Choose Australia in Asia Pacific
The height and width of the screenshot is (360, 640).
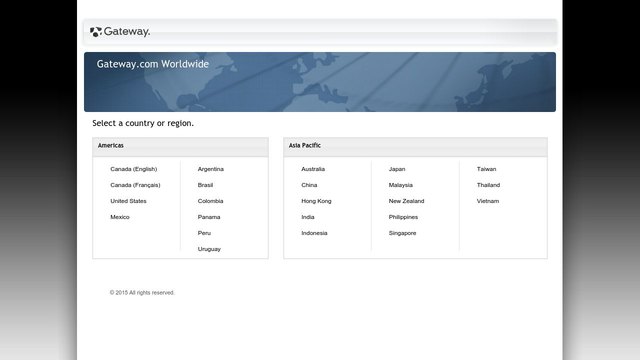point(313,169)
